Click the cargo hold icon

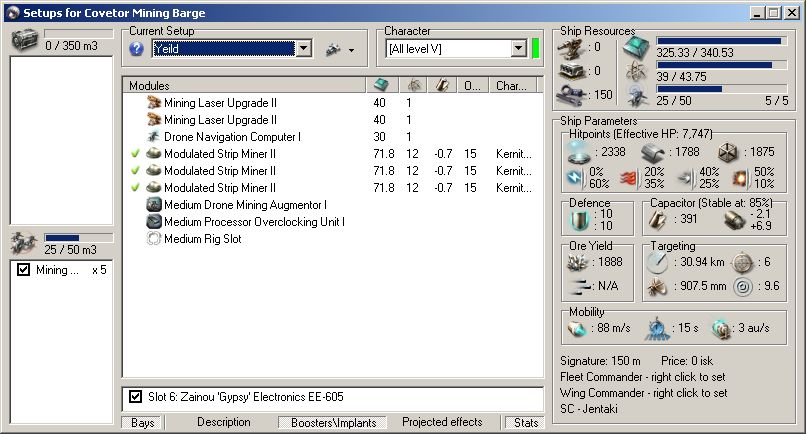[24, 39]
